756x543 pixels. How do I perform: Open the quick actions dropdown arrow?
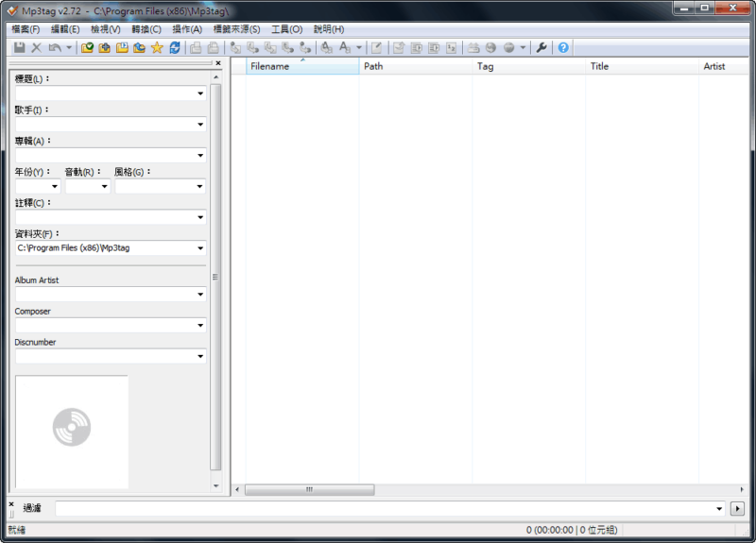click(359, 48)
